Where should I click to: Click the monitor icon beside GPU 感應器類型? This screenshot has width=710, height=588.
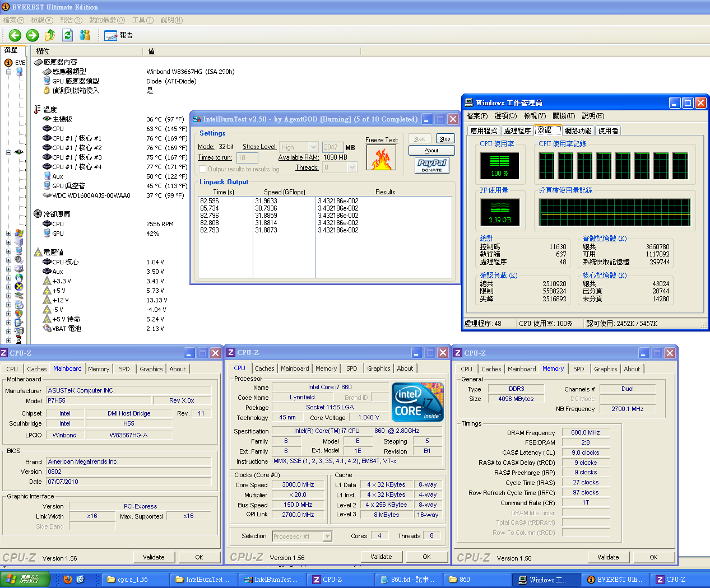pyautogui.click(x=47, y=81)
